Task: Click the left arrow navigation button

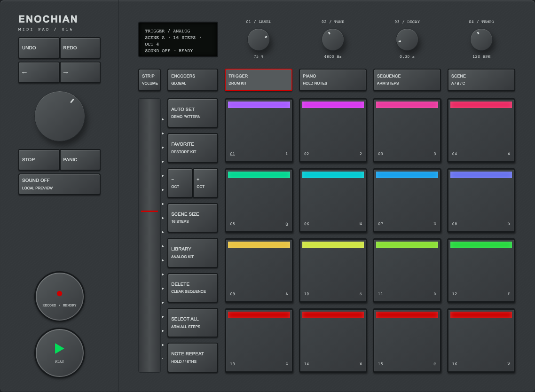Action: coord(39,72)
